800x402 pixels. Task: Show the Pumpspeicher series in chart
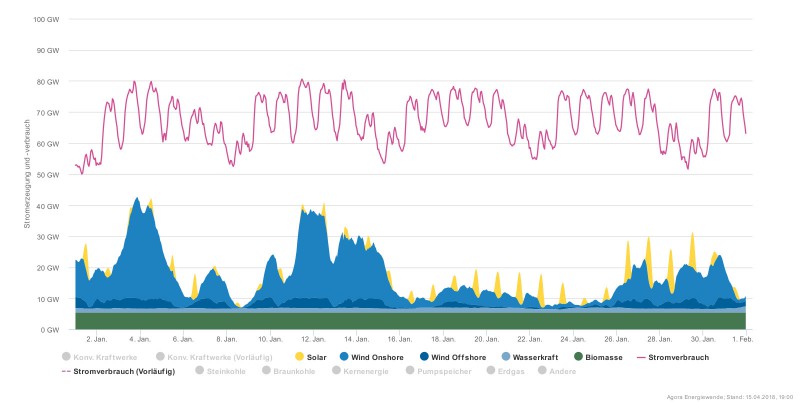pos(412,371)
